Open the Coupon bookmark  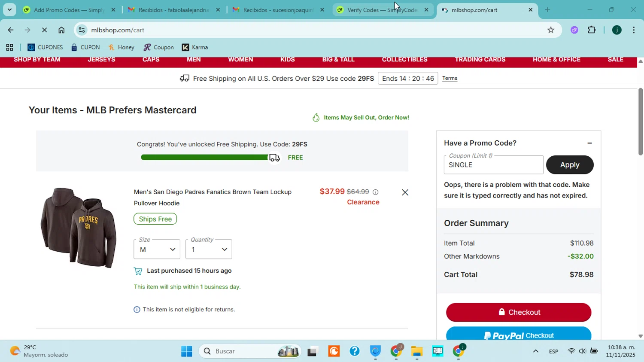158,47
